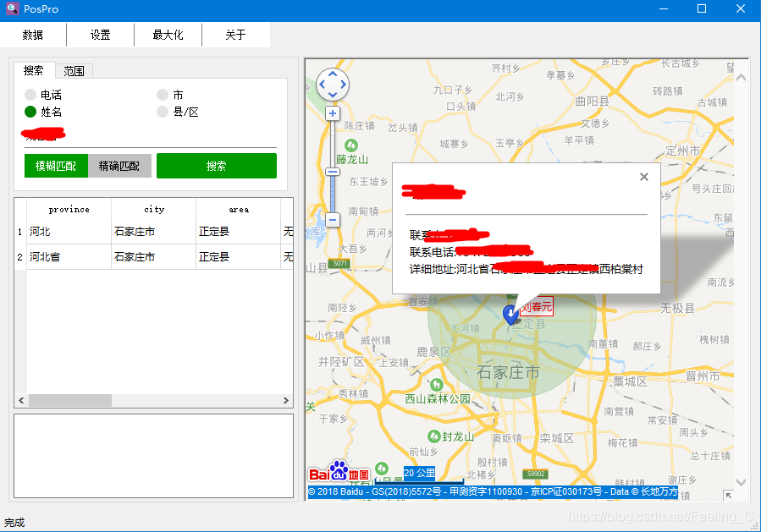761x532 pixels.
Task: Click the PosPro title bar app icon
Action: point(13,8)
